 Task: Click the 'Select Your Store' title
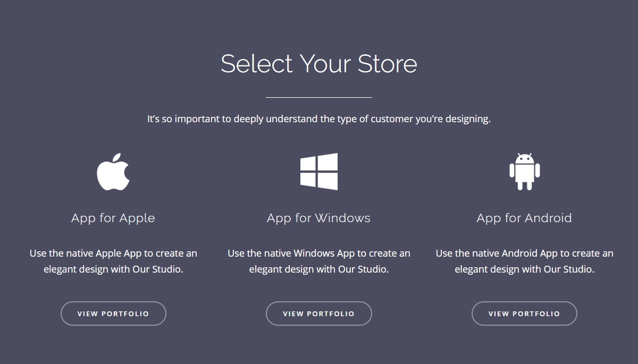(319, 63)
